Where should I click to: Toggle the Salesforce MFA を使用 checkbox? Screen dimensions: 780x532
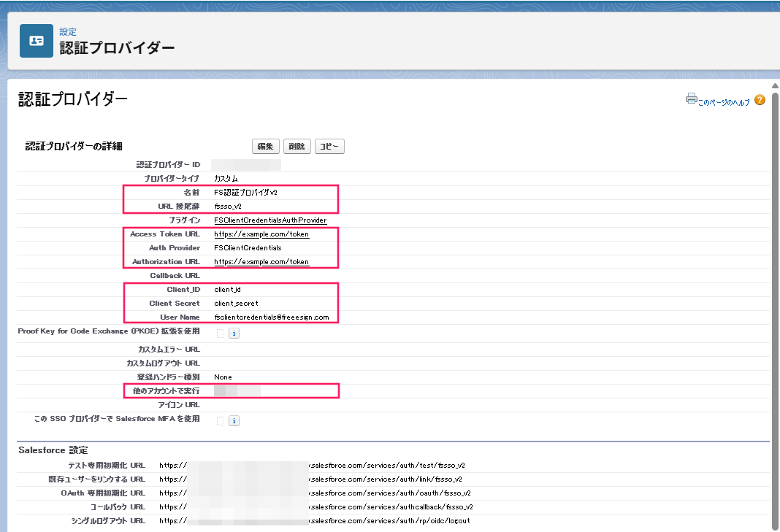(220, 420)
